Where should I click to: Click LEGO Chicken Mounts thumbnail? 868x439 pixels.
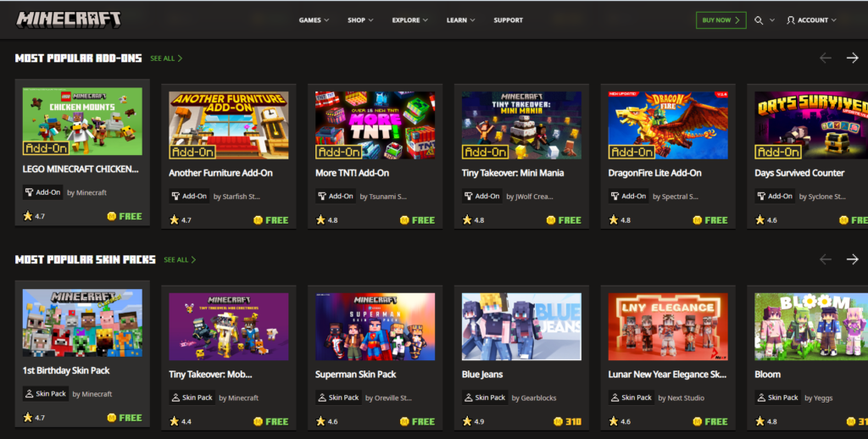click(82, 121)
